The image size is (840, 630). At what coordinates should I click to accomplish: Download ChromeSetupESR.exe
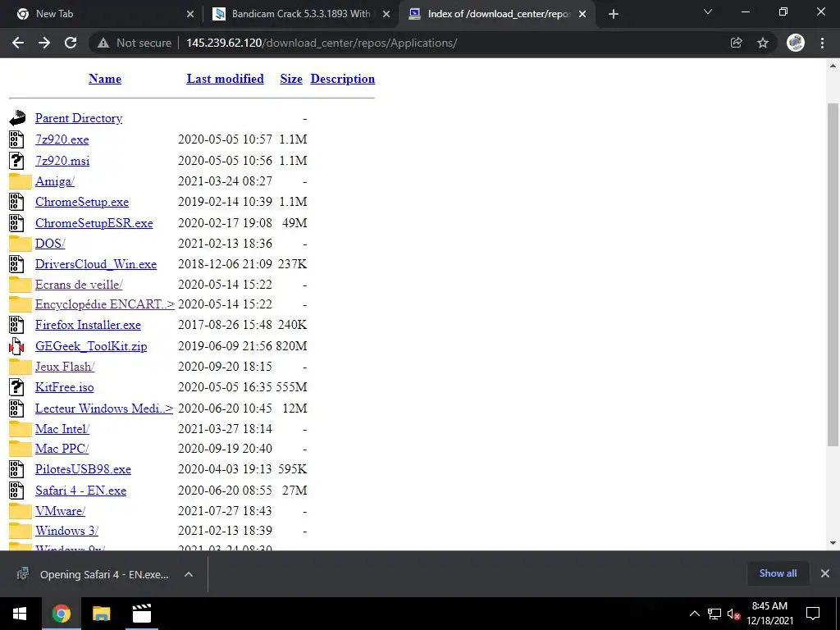(x=94, y=223)
